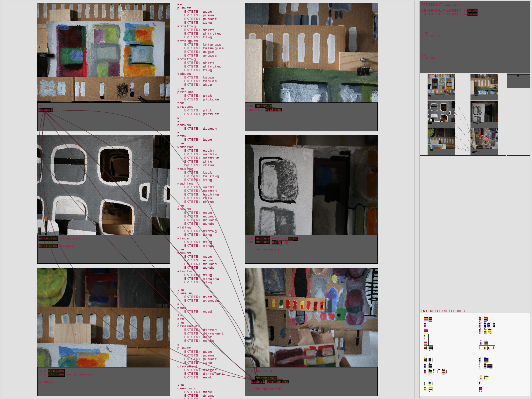Click the INTERLICHTSPIELHAUS panel title
Viewport: 532px width, 399px height.
tap(443, 311)
